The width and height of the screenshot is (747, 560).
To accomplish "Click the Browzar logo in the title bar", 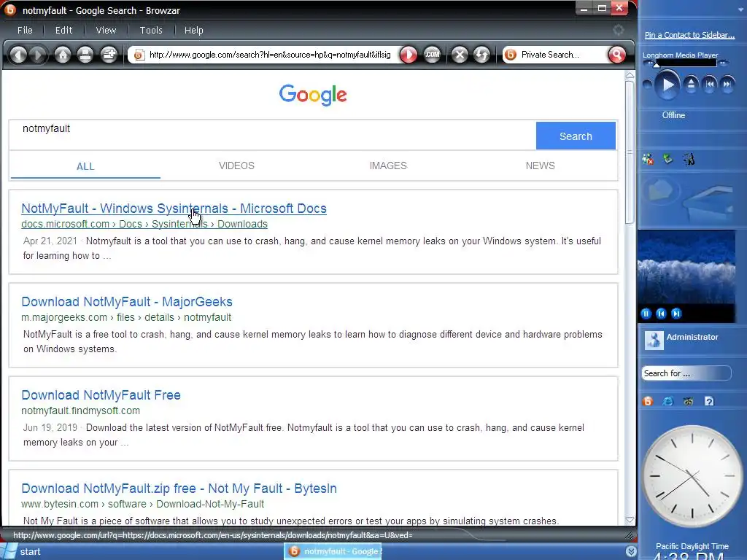I will tap(10, 9).
